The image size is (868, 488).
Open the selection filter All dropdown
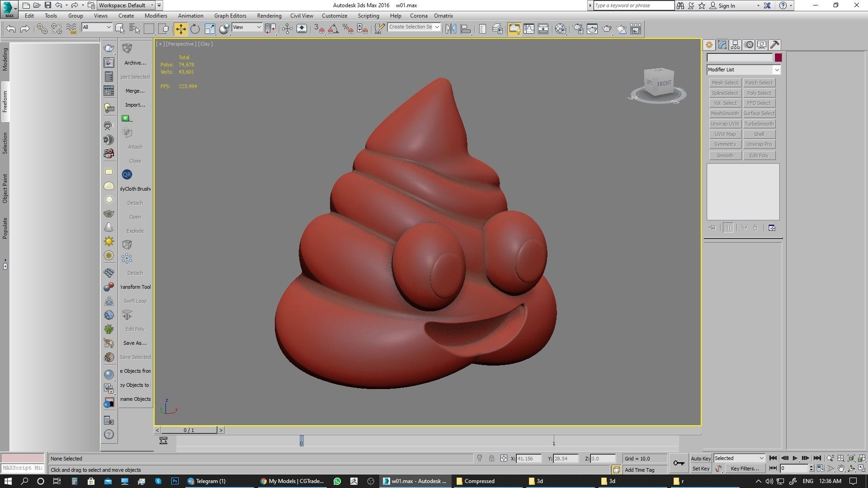tap(97, 27)
